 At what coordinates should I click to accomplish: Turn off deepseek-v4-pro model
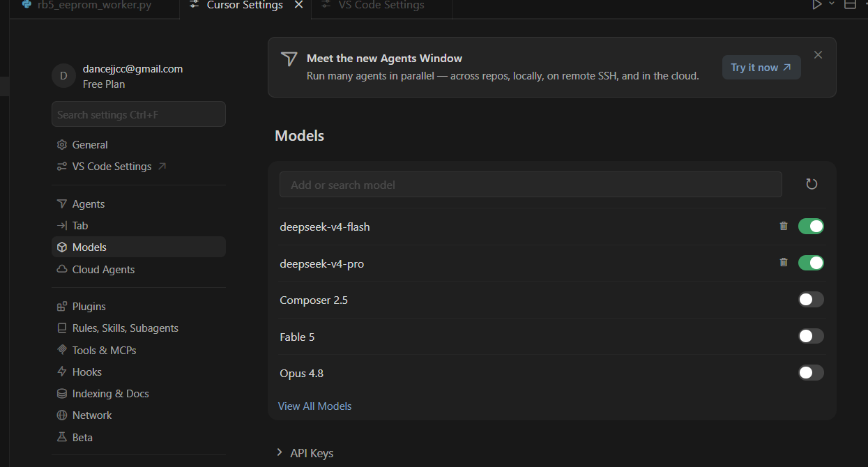click(x=811, y=263)
